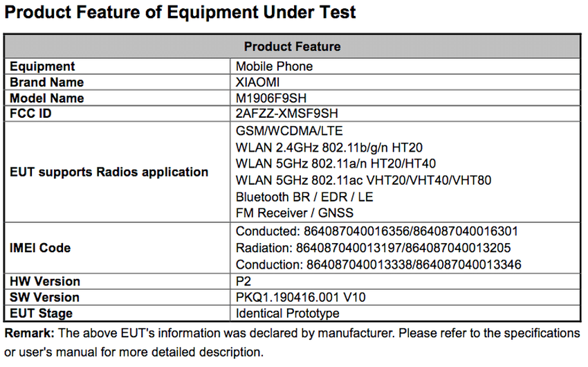This screenshot has width=588, height=367.
Task: Select SW Version value PKQ1.190416.001 V10
Action: click(301, 297)
